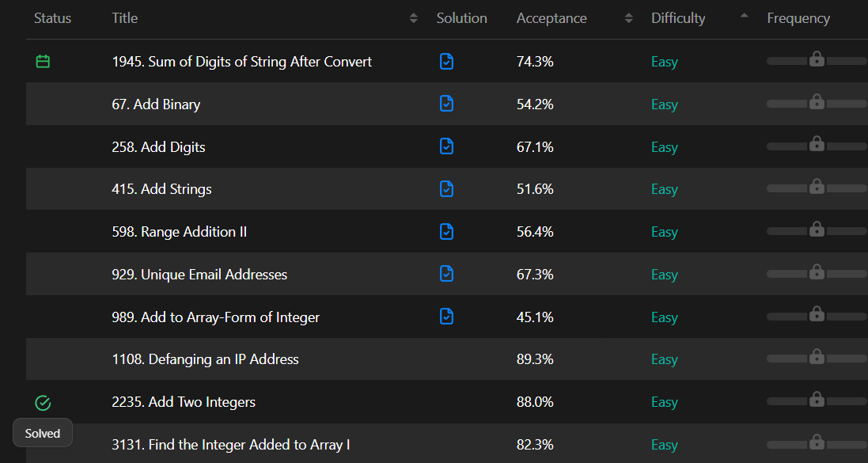Screen dimensions: 868x463
Task: Click acceptance value 74.3%
Action: [535, 62]
